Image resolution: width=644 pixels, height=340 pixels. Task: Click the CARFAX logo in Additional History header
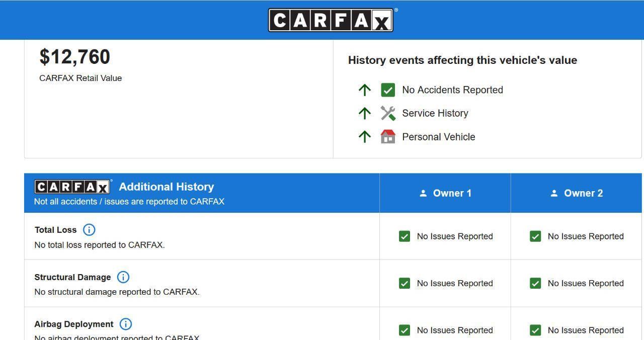point(72,187)
